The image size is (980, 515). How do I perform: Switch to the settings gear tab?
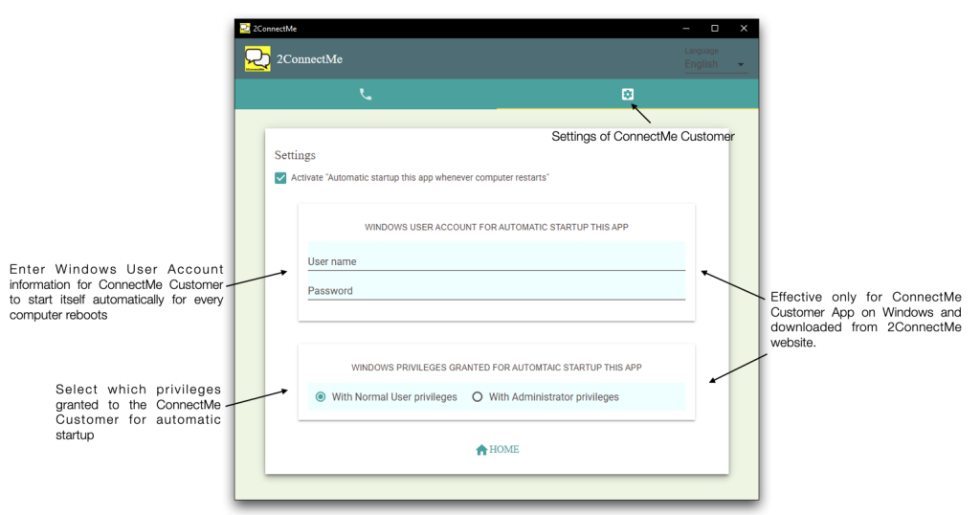pos(628,95)
